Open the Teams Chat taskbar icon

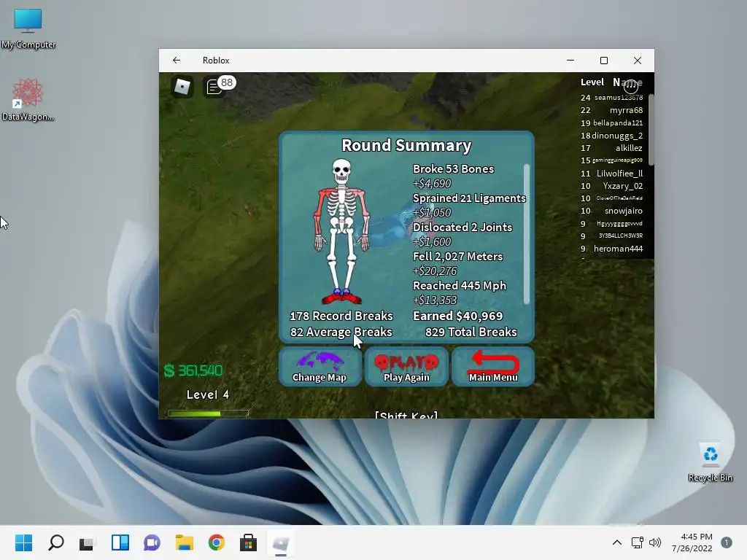click(x=152, y=542)
